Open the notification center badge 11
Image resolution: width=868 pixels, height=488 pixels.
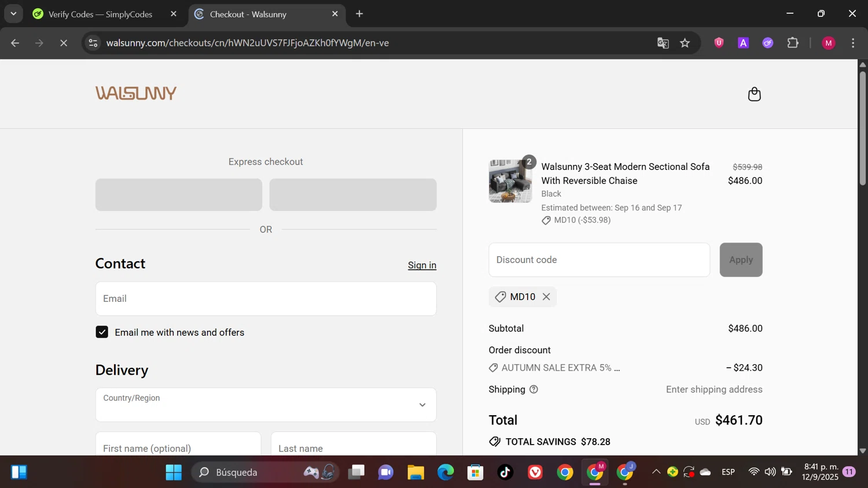tap(849, 472)
